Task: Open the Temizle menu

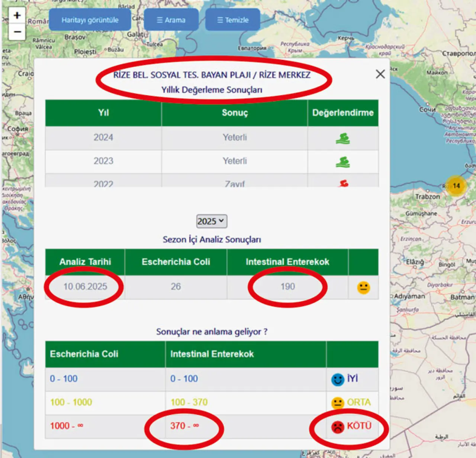Action: coord(233,20)
